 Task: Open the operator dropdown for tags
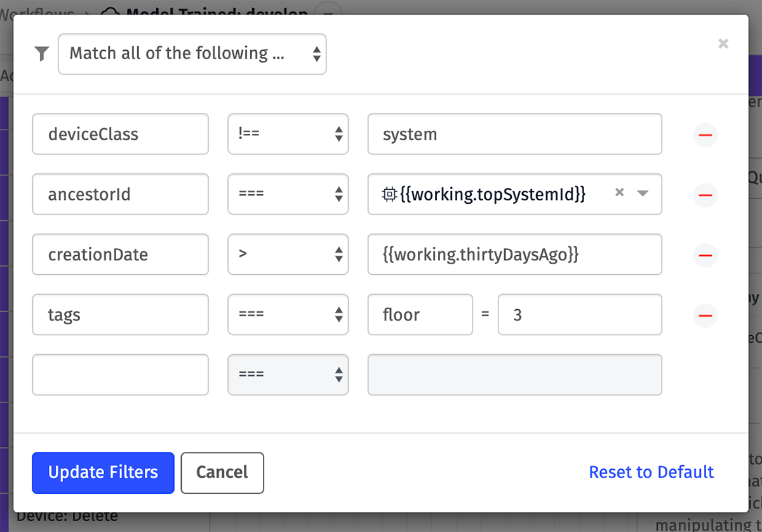(x=288, y=314)
